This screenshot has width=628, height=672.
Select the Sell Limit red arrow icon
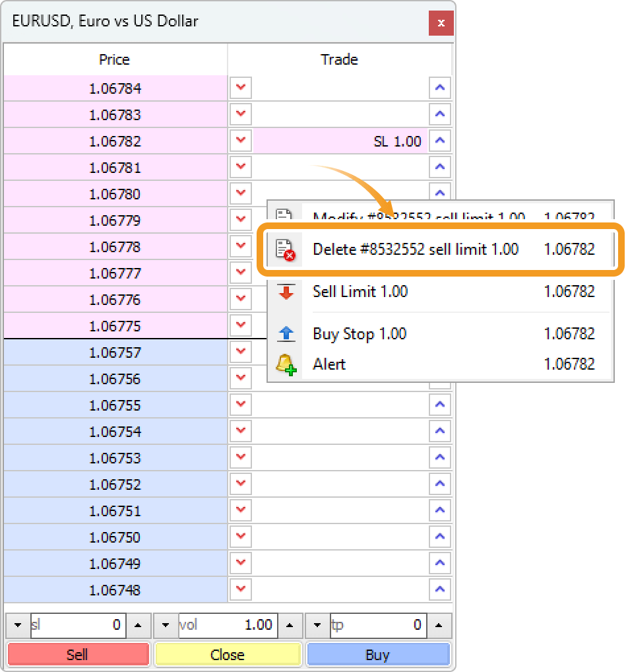coord(286,292)
